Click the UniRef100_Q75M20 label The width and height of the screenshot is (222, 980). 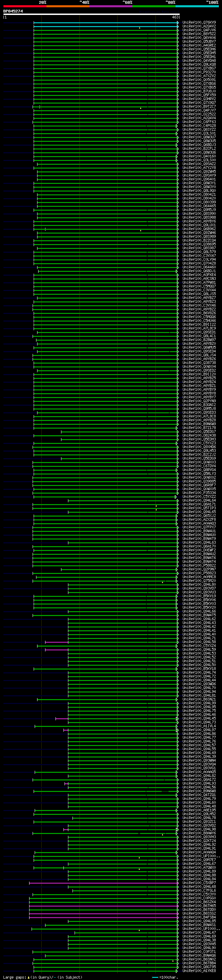click(199, 581)
